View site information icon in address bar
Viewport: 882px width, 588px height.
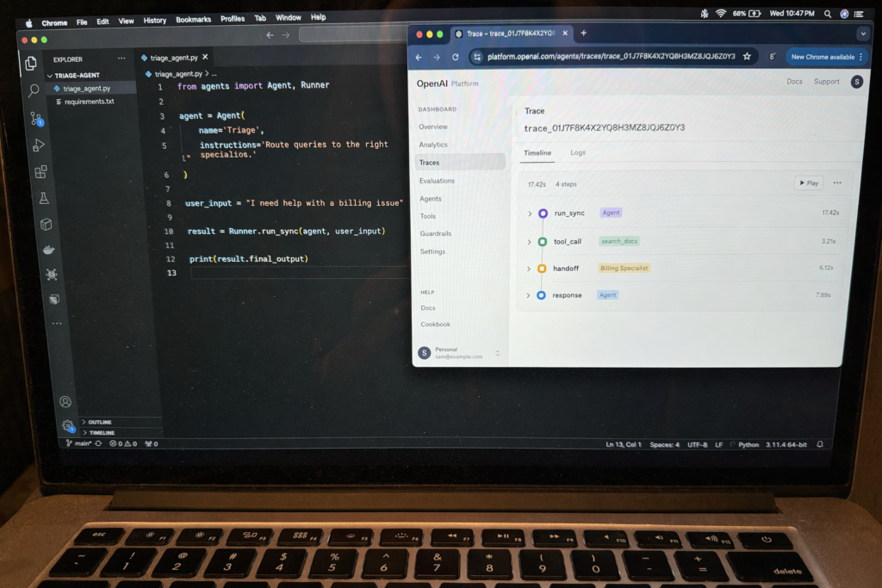[477, 57]
